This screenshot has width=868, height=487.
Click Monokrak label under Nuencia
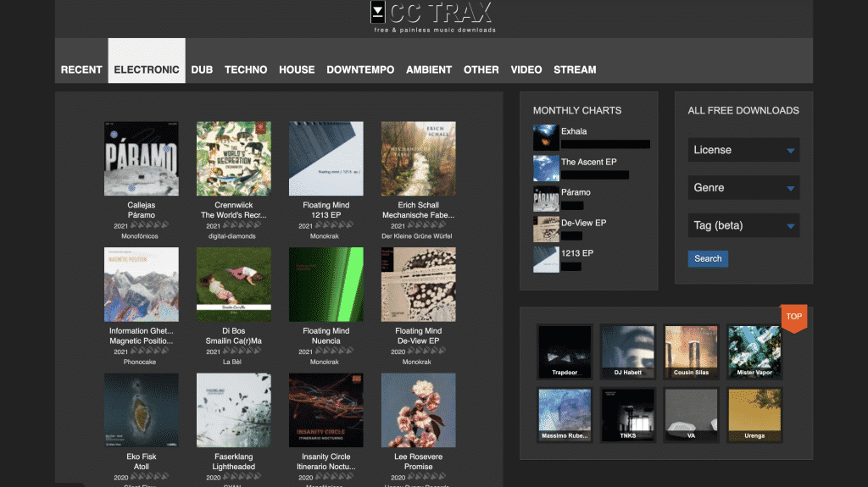coord(325,362)
